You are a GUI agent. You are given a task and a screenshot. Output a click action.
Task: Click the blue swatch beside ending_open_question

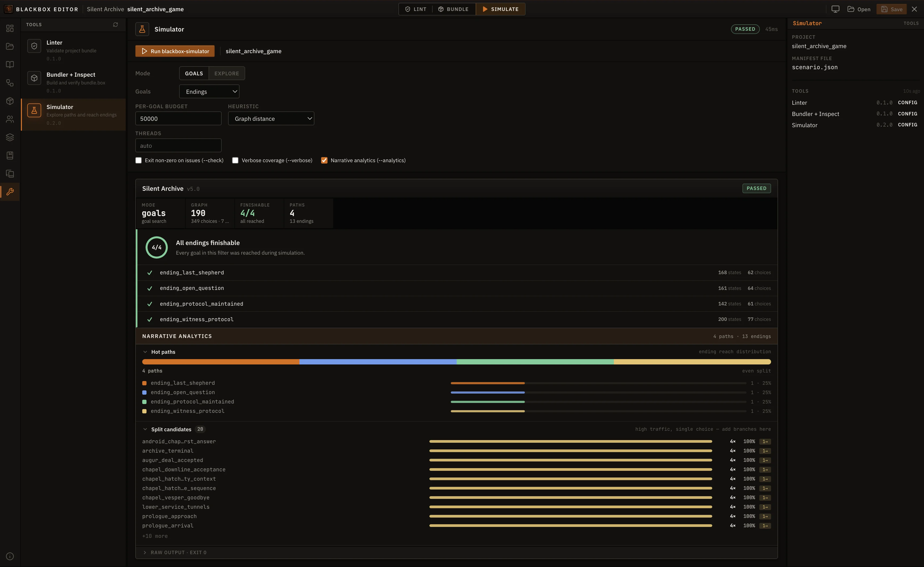tap(144, 393)
